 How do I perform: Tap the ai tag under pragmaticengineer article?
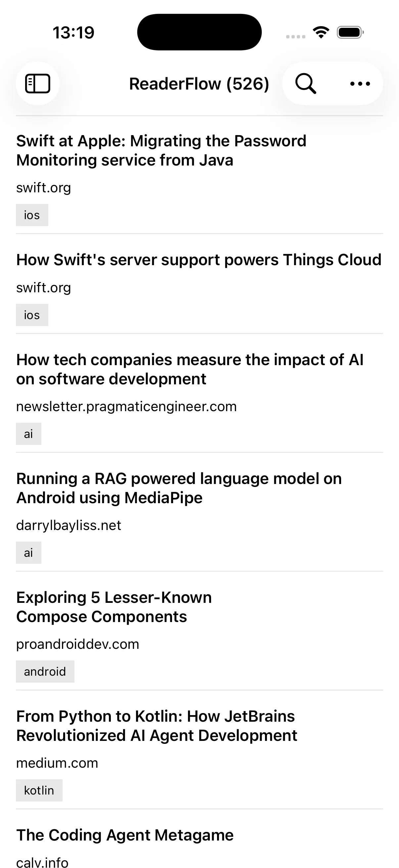click(29, 434)
